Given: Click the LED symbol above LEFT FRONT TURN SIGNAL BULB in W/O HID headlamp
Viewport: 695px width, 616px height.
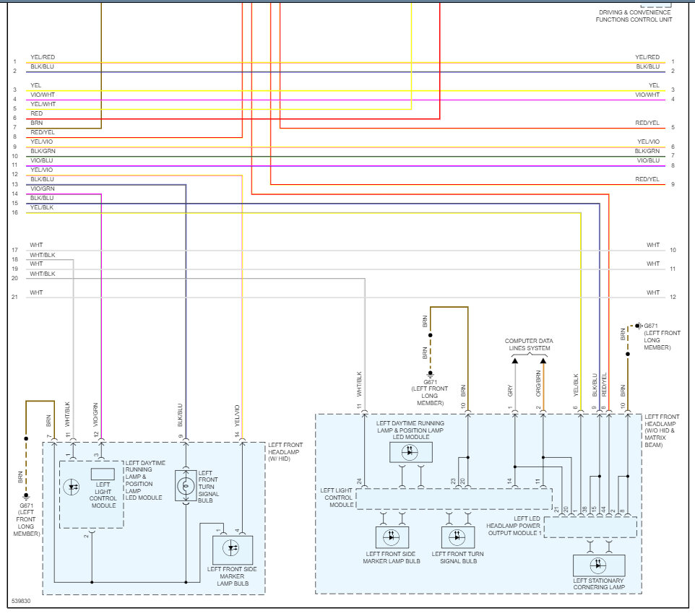Looking at the screenshot, I should [457, 537].
